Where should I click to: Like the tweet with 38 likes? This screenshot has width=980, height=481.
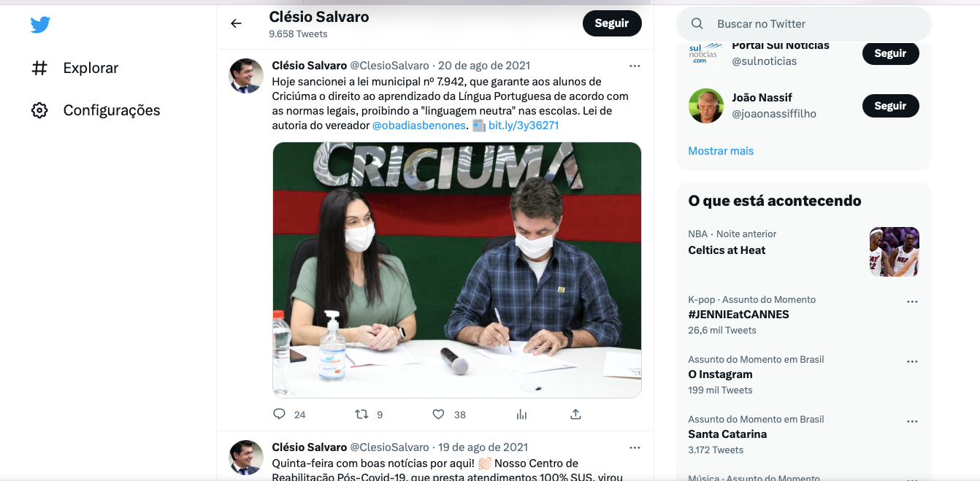pos(438,414)
